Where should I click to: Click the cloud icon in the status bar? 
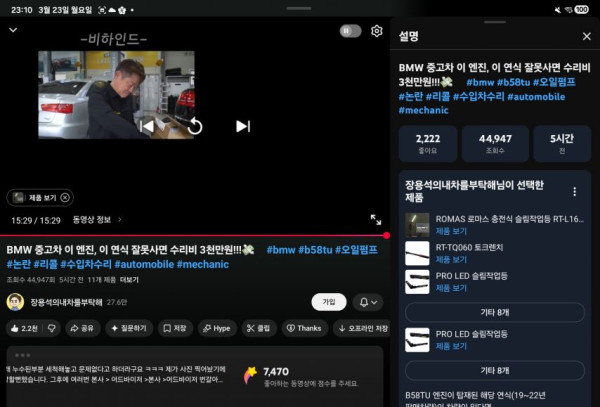(x=112, y=10)
